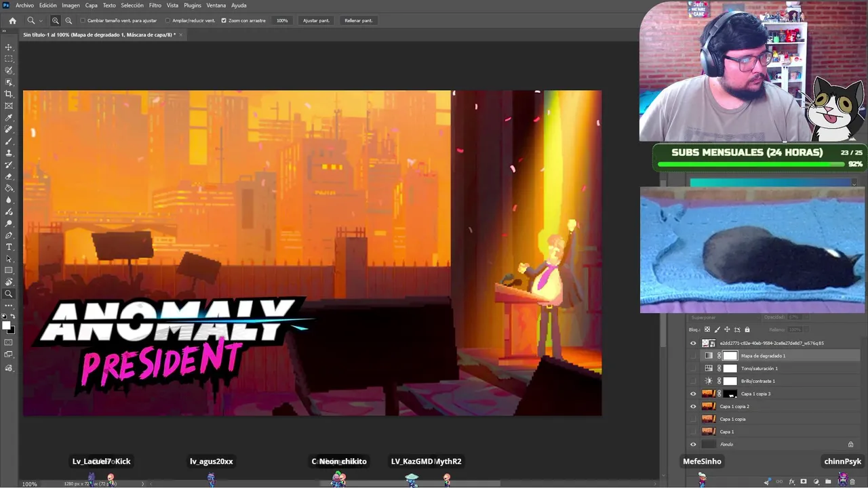
Task: Uncheck 'Zoom con arrastre' checkbox
Action: click(x=224, y=20)
